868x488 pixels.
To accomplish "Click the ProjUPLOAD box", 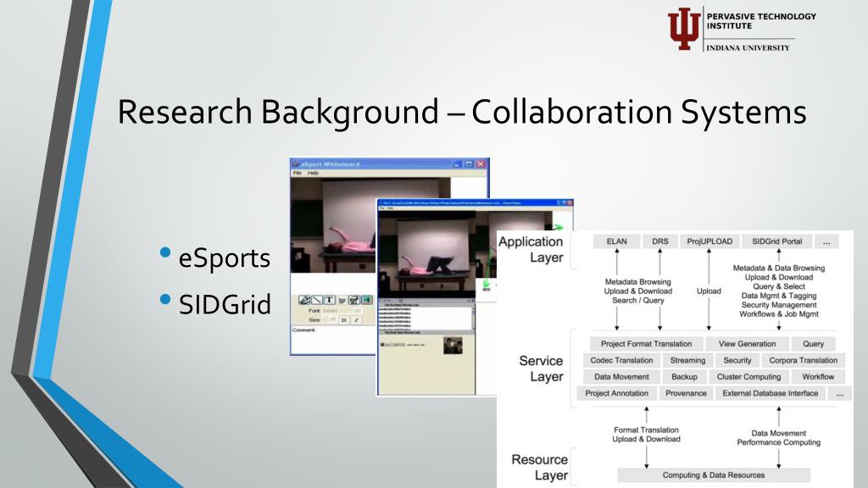I will pos(709,241).
